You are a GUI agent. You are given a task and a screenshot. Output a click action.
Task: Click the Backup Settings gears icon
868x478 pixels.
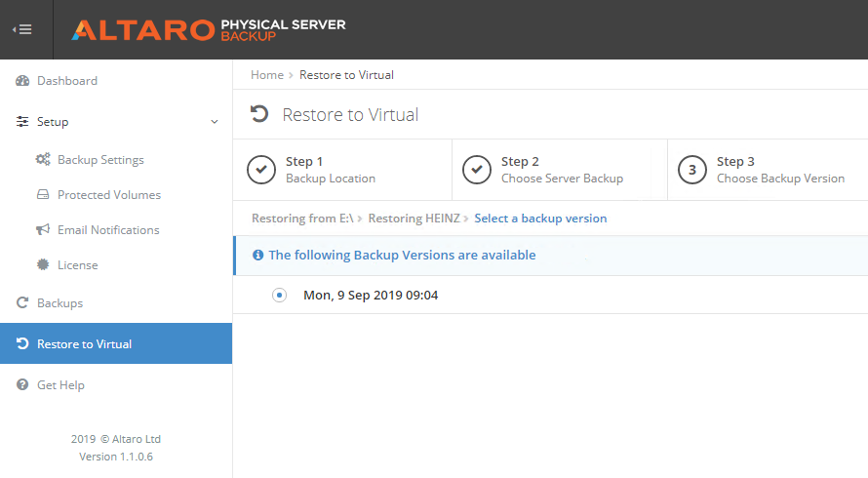click(43, 160)
